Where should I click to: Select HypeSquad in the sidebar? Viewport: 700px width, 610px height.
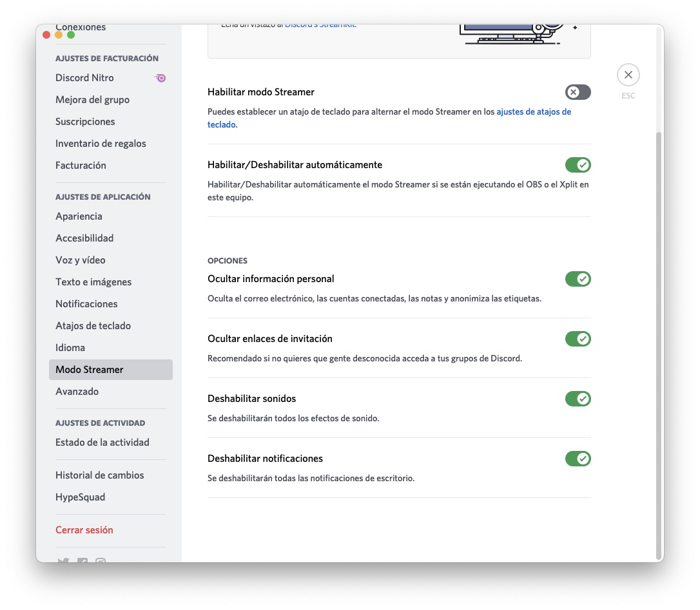click(80, 497)
